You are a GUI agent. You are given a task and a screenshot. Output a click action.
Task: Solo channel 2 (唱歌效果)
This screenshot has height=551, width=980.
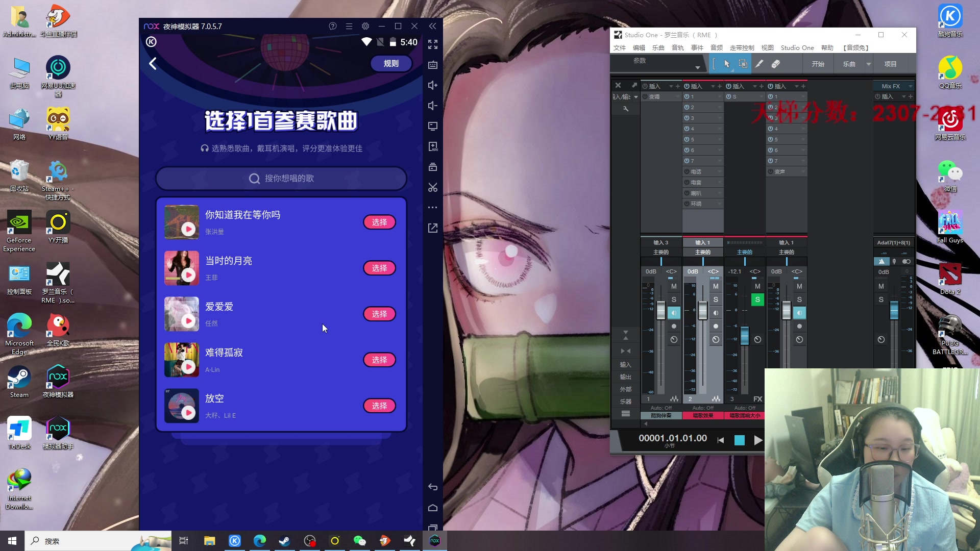[716, 299]
